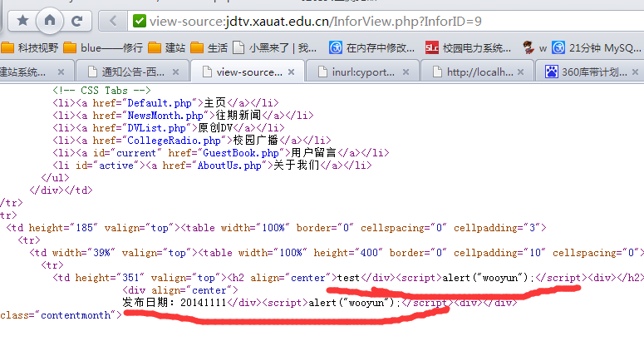Close the inurl:cyport tab
Image resolution: width=644 pixels, height=351 pixels.
point(406,72)
